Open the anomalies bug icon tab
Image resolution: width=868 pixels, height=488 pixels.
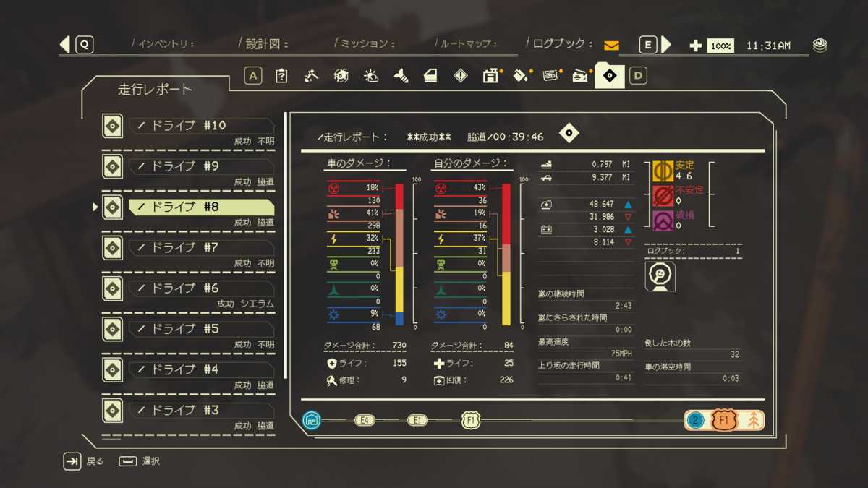point(341,75)
